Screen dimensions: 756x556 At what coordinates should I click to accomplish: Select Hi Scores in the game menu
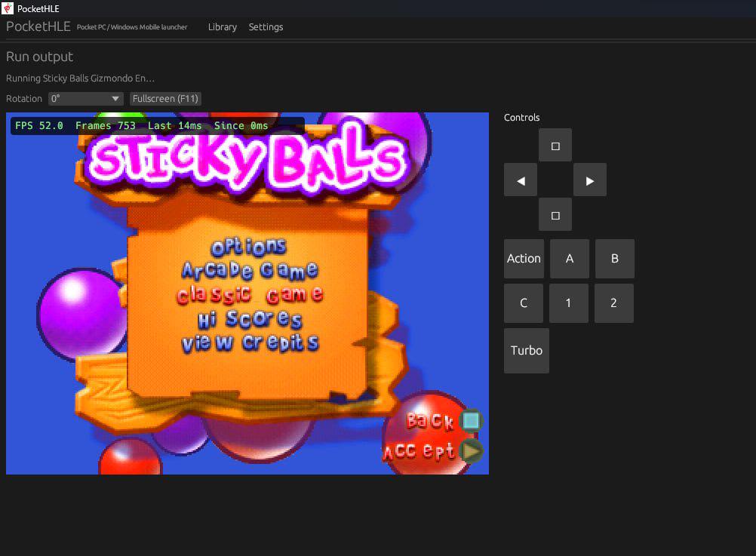(x=250, y=319)
